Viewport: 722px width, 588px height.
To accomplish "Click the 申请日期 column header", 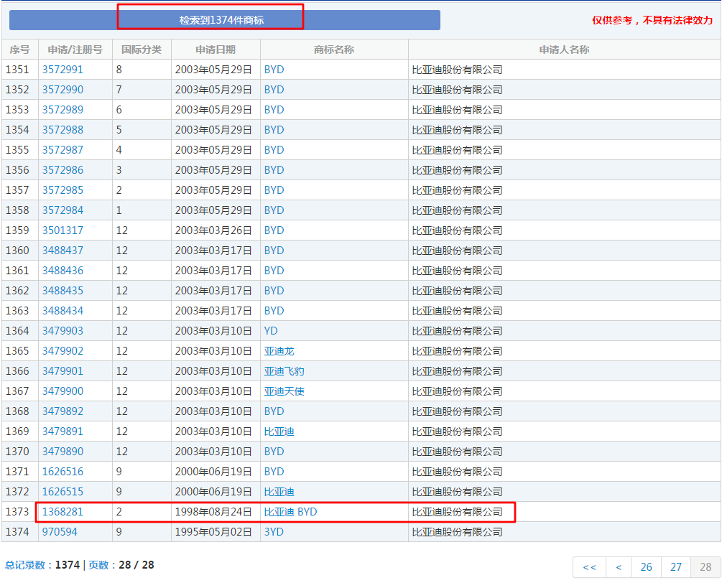I will [x=216, y=50].
